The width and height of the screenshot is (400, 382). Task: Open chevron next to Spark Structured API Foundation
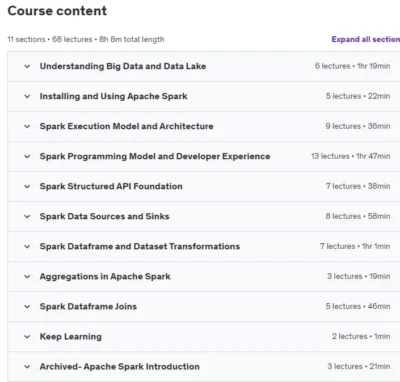click(x=27, y=186)
